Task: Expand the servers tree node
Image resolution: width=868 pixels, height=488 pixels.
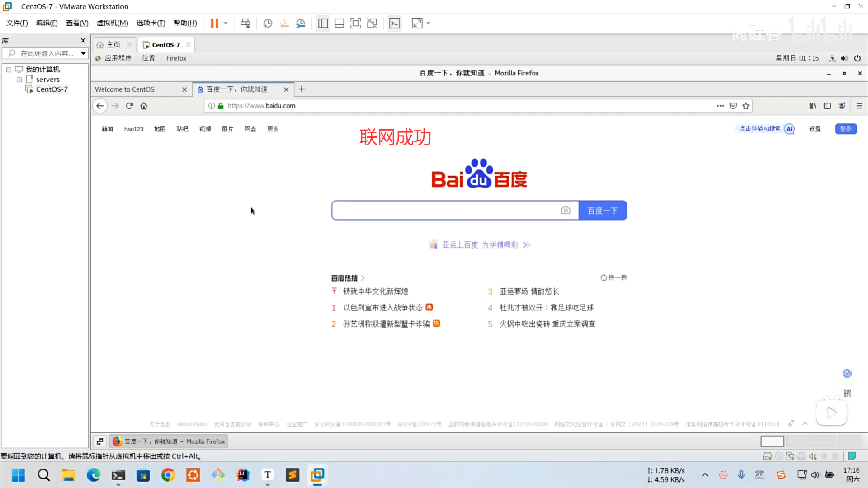Action: pos(19,80)
